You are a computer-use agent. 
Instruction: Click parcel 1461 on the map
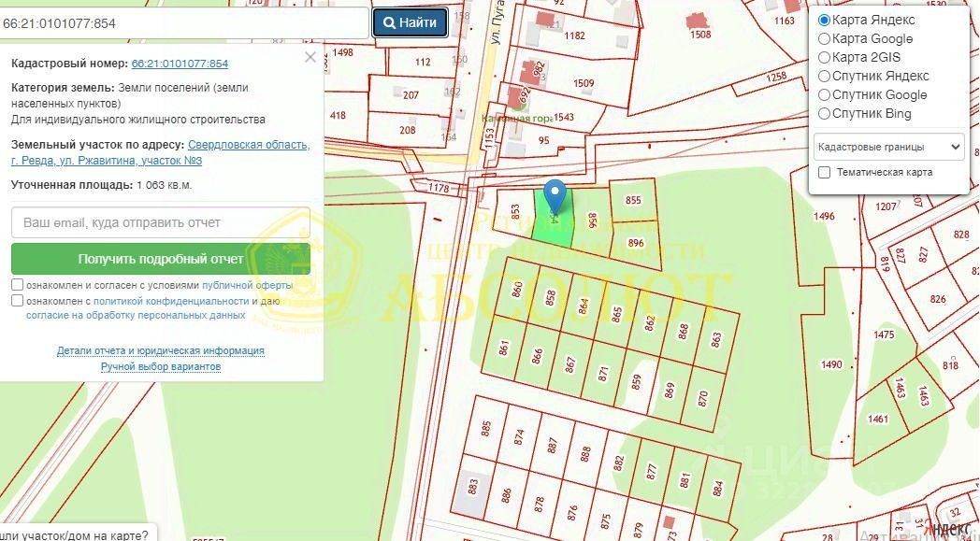pos(877,419)
